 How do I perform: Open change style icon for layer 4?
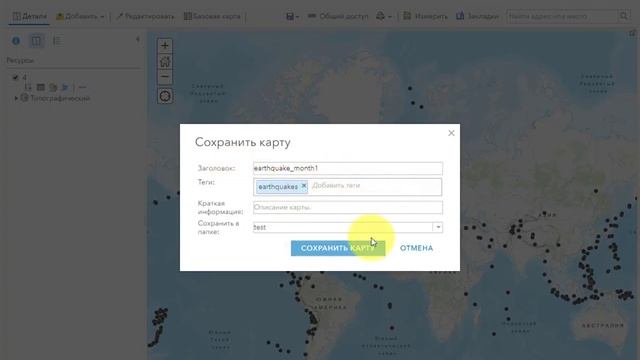click(53, 87)
